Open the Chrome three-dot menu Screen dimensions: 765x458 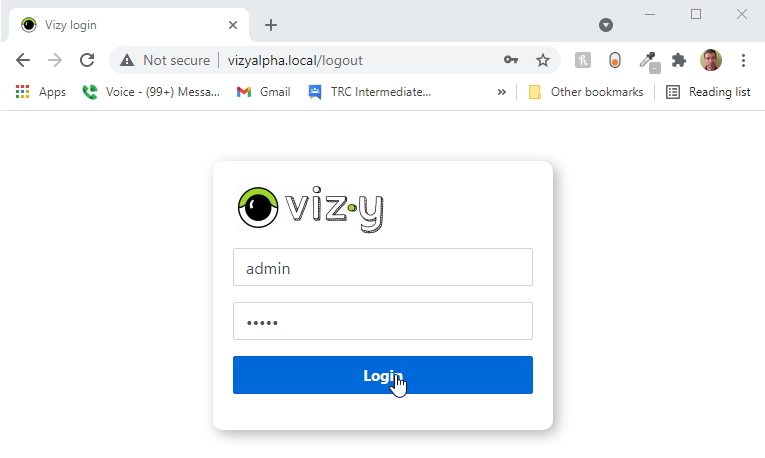(x=743, y=60)
